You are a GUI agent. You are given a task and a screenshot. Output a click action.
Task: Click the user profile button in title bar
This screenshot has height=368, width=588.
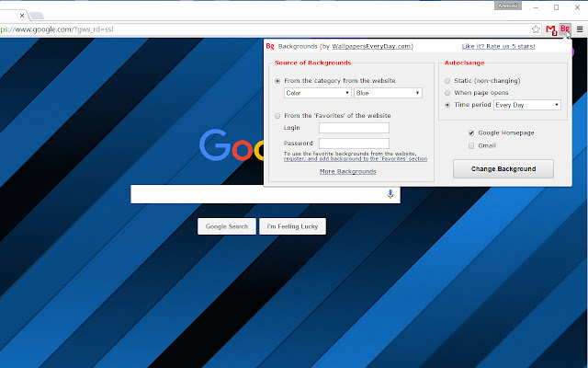pos(508,6)
